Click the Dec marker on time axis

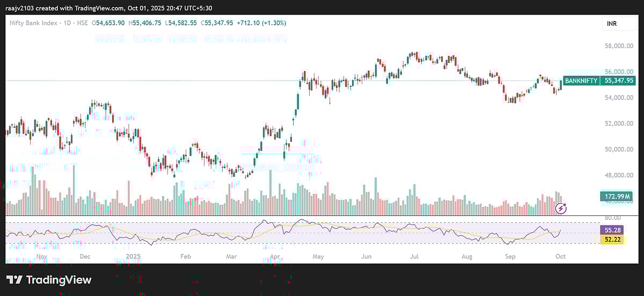(x=84, y=257)
